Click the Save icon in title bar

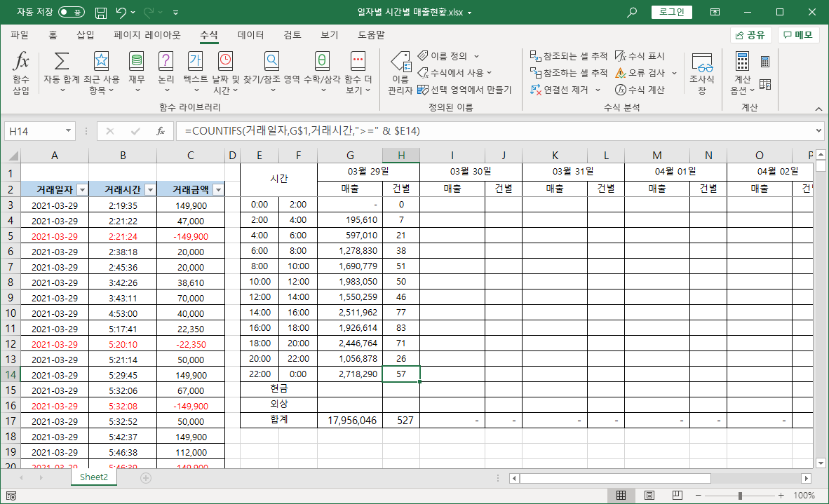tap(100, 12)
